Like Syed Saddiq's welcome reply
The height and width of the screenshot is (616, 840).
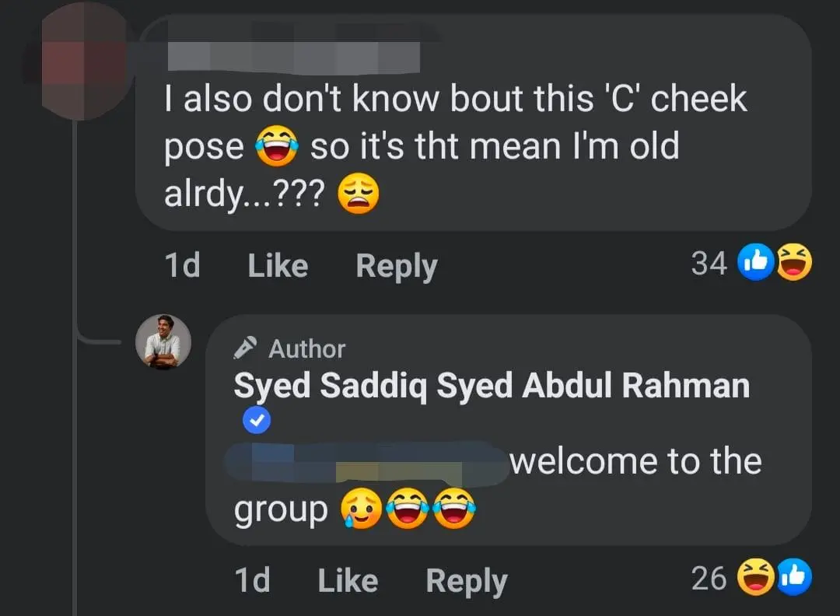click(x=346, y=580)
